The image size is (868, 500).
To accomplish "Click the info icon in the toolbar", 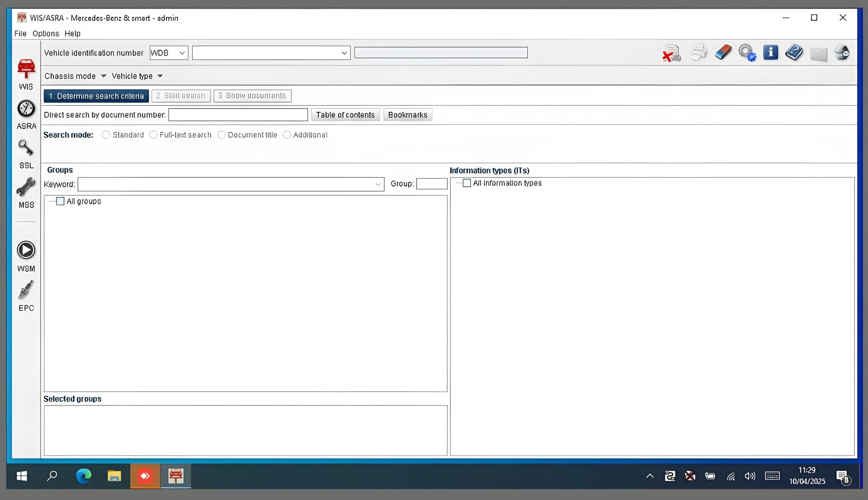I will [x=771, y=53].
